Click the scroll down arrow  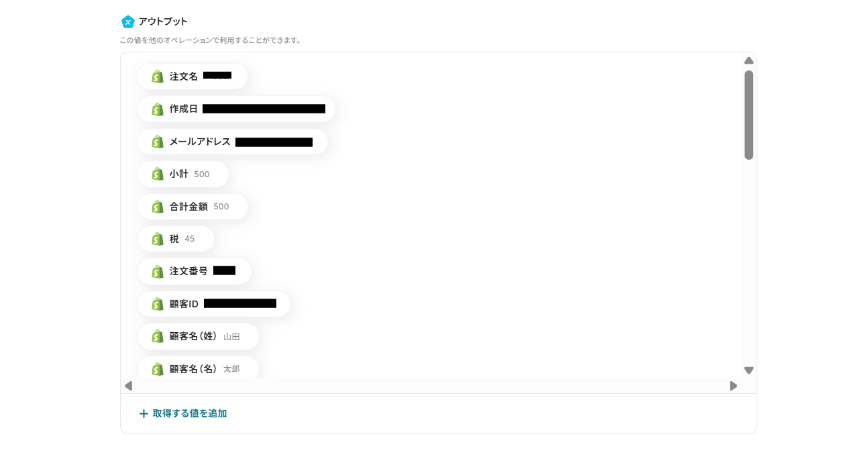[x=749, y=370]
